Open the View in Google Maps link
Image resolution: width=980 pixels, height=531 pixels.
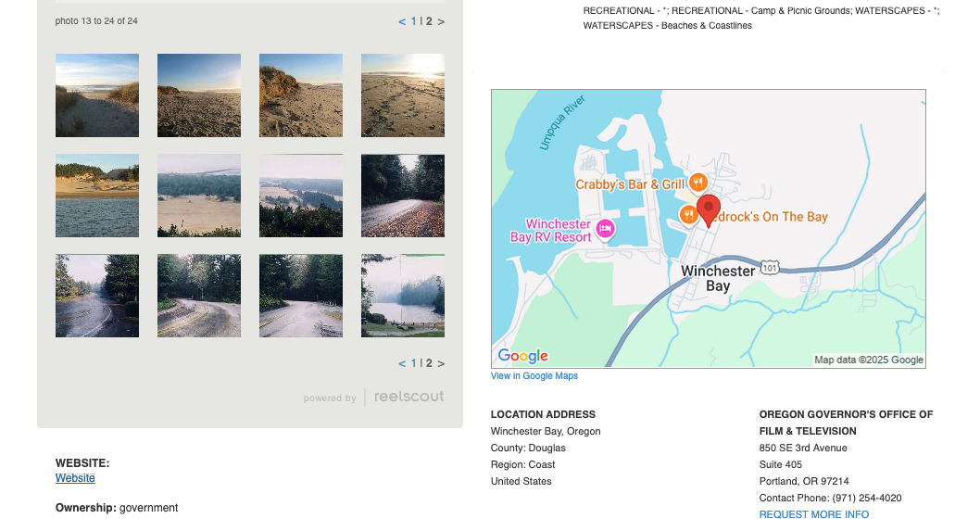click(534, 376)
